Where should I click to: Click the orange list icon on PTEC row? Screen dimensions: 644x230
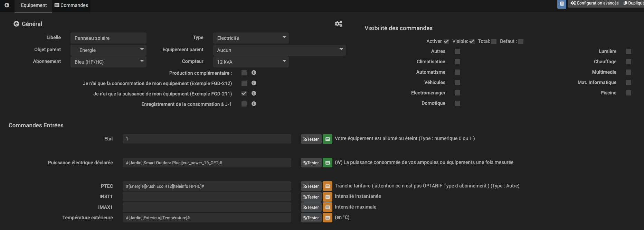tap(327, 186)
